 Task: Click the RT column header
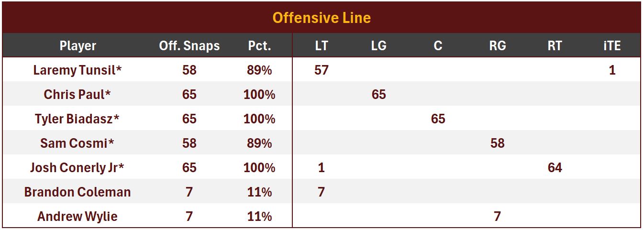(555, 46)
